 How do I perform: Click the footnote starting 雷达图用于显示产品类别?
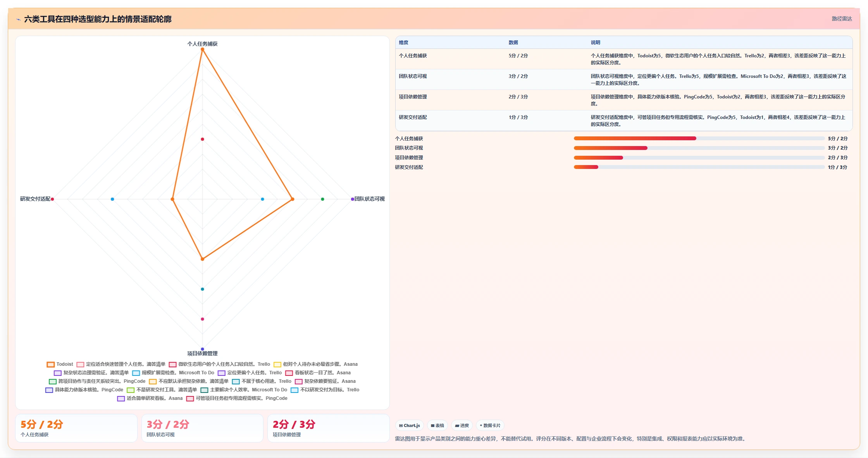(571, 439)
